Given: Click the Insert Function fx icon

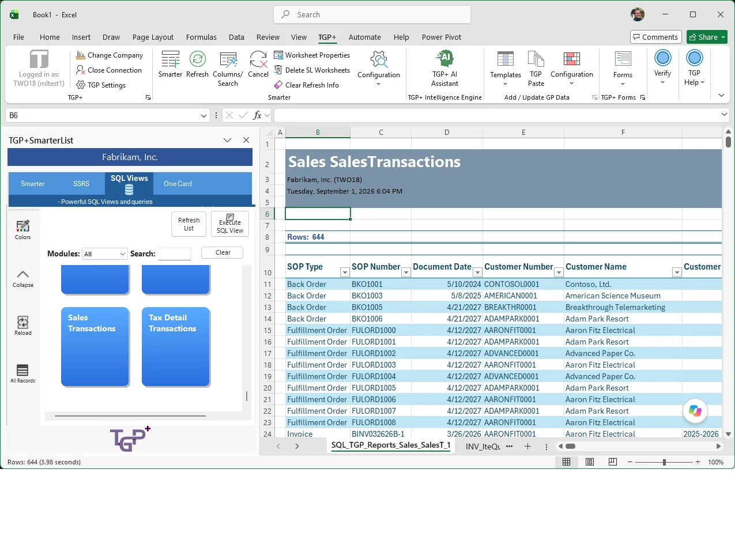Looking at the screenshot, I should coord(257,115).
